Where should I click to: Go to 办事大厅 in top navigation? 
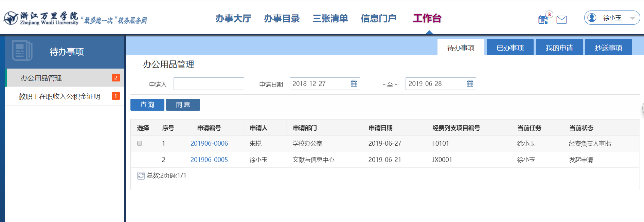pyautogui.click(x=233, y=18)
